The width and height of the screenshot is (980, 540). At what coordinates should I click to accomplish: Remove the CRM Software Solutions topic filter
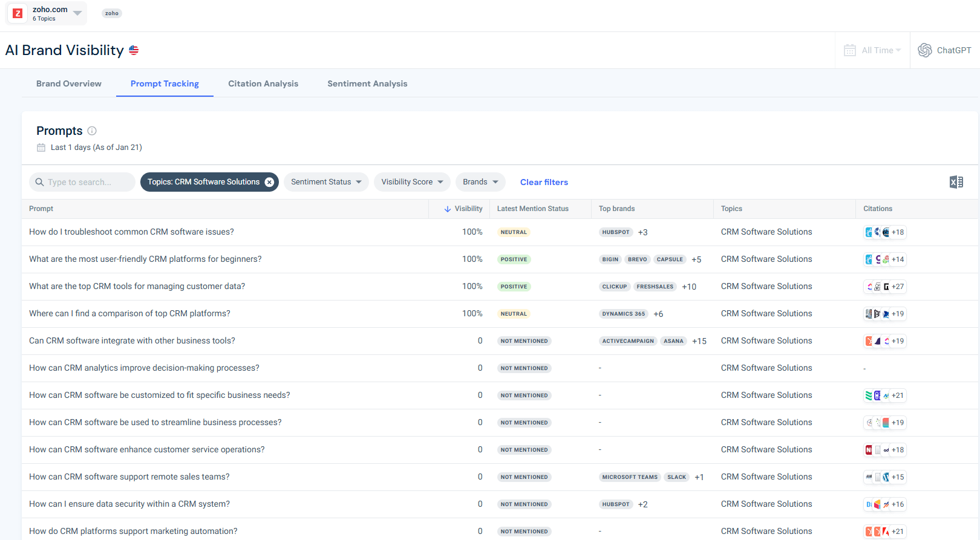[270, 182]
